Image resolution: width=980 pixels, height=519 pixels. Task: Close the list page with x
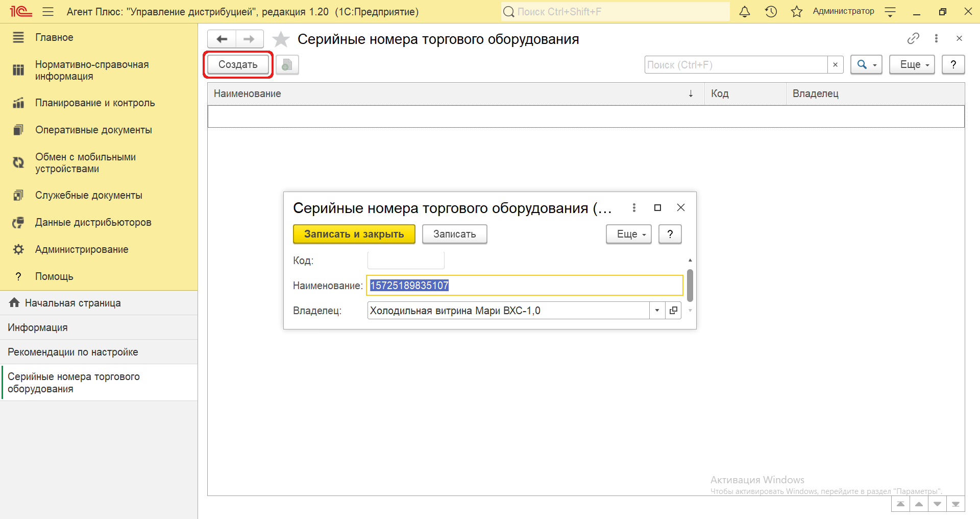(x=959, y=38)
